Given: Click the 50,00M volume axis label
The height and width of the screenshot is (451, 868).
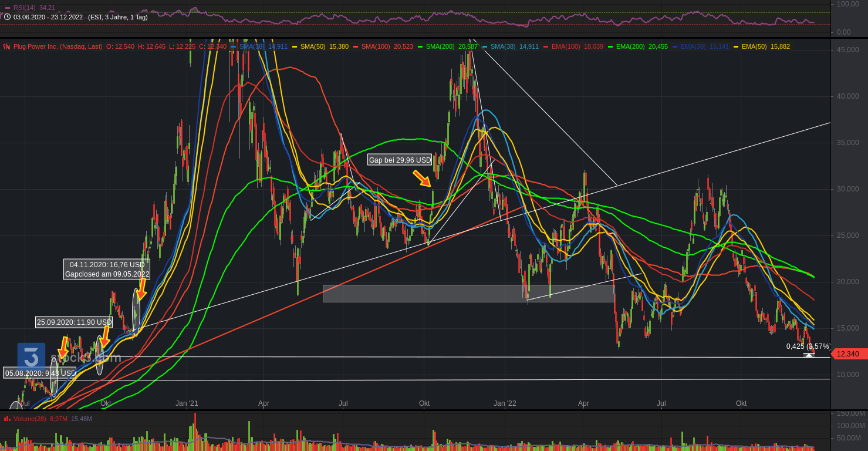Looking at the screenshot, I should (849, 438).
